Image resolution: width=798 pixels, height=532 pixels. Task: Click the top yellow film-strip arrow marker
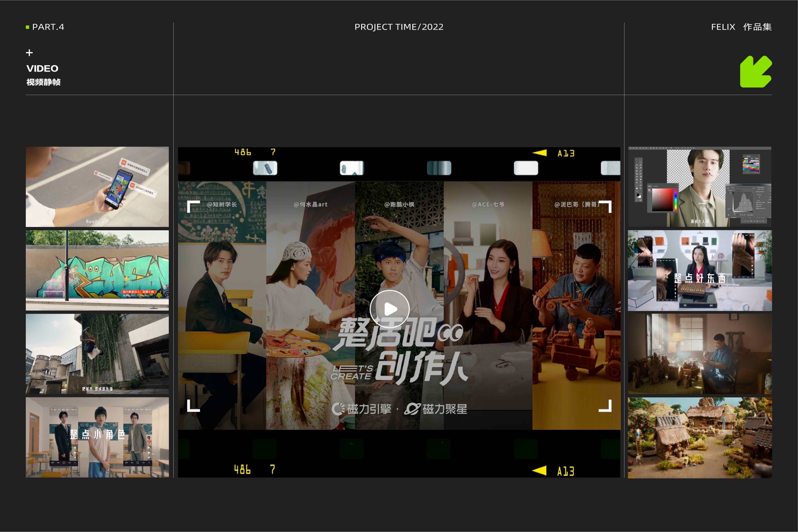539,153
